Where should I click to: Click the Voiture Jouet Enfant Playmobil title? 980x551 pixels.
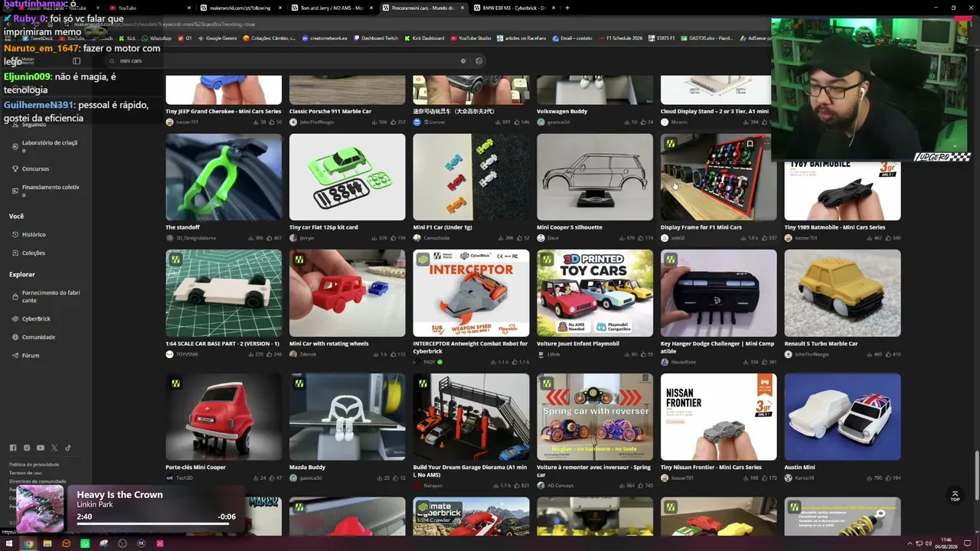click(578, 344)
